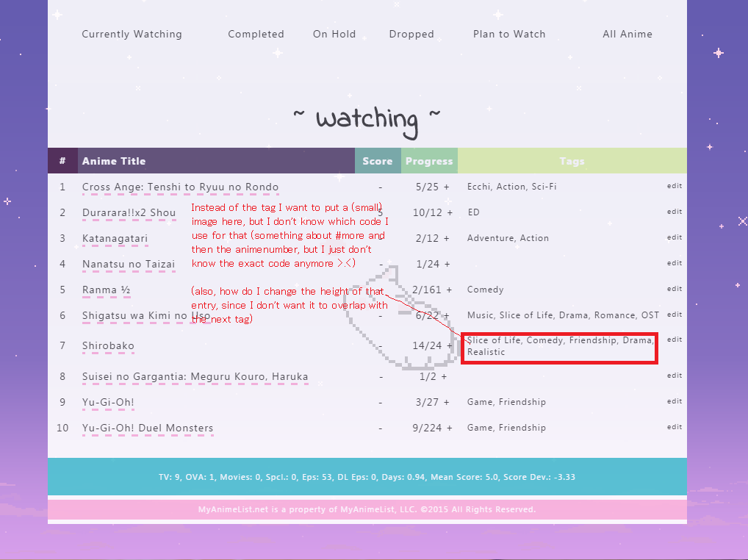Open Cross Ange: Tenshi to Ryuu no Rondo
The width and height of the screenshot is (748, 560).
(x=180, y=187)
